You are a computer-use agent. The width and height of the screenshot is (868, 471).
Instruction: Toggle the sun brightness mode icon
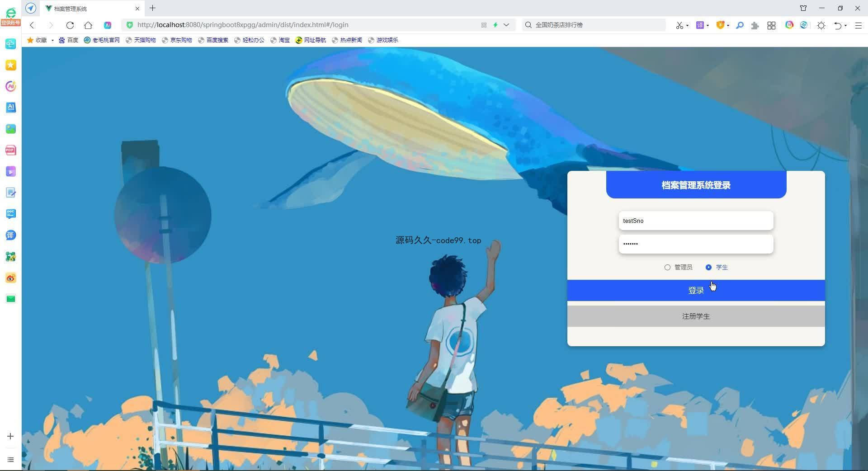pyautogui.click(x=821, y=26)
